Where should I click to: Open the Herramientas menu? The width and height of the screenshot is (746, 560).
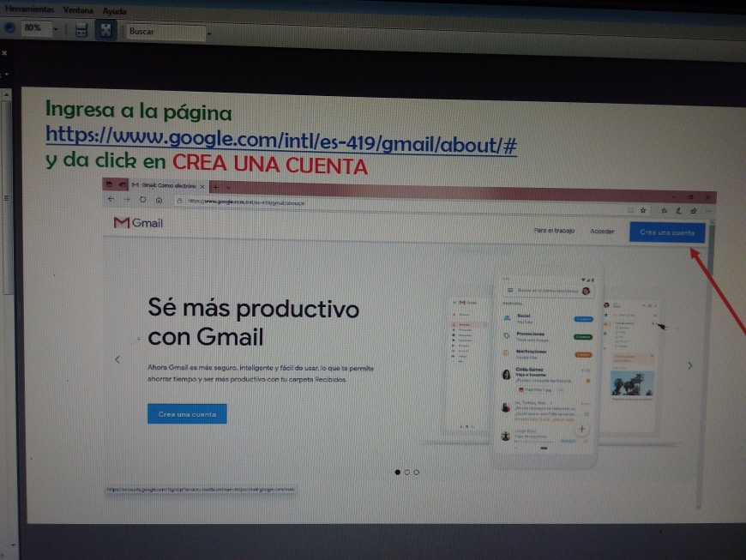pyautogui.click(x=29, y=9)
